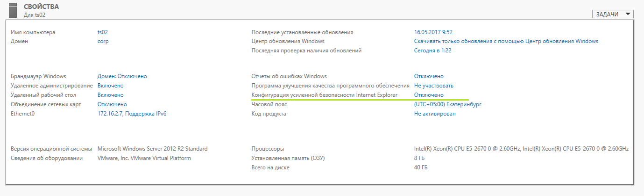This screenshot has width=644, height=196.
Task: Click the server icon beside СВОЙСТВА header
Action: point(13,10)
